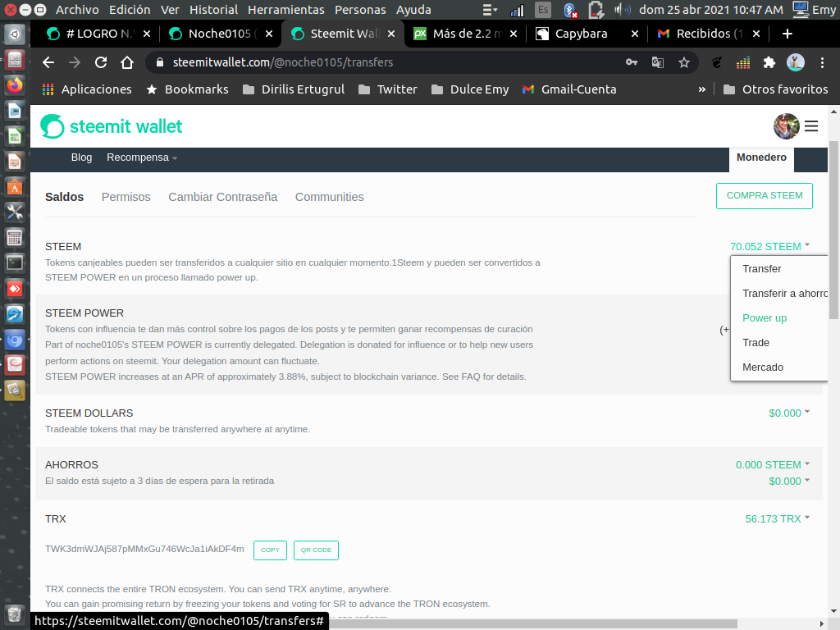Image resolution: width=840 pixels, height=630 pixels.
Task: Open the Aplicaciones apps shortcut
Action: [x=87, y=89]
